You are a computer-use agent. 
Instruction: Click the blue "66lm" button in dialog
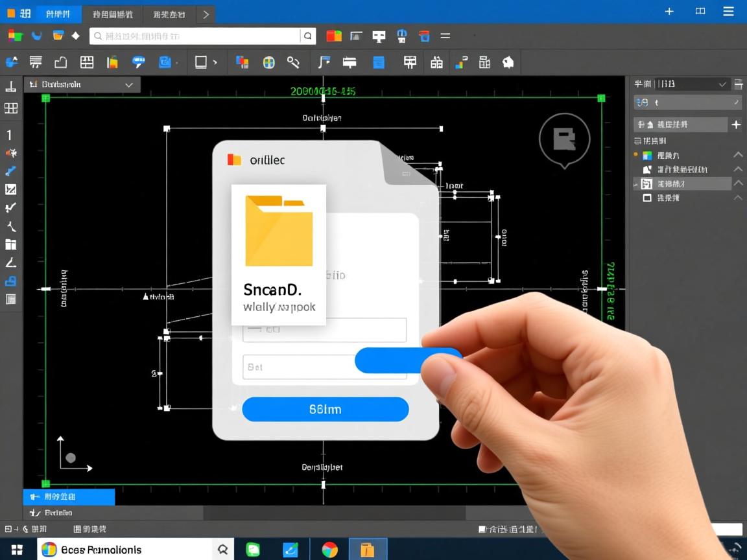pos(325,410)
